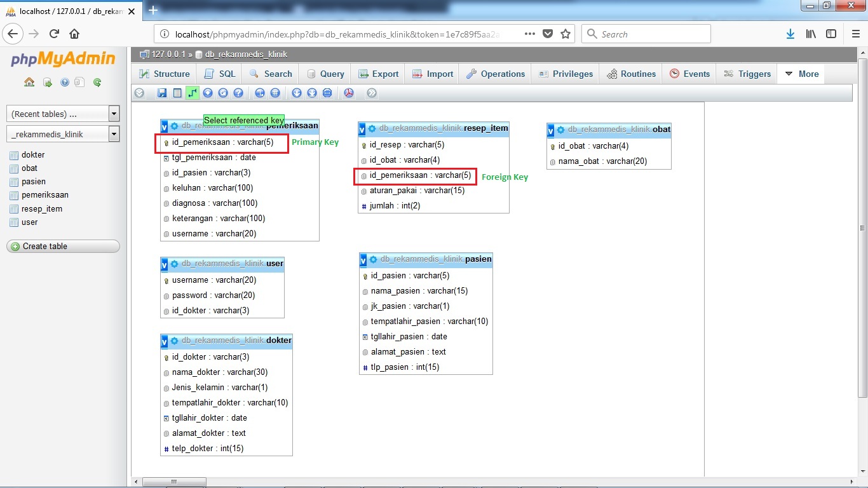Click the Export schema PDF icon
Screen dimensions: 868x488
[x=348, y=93]
